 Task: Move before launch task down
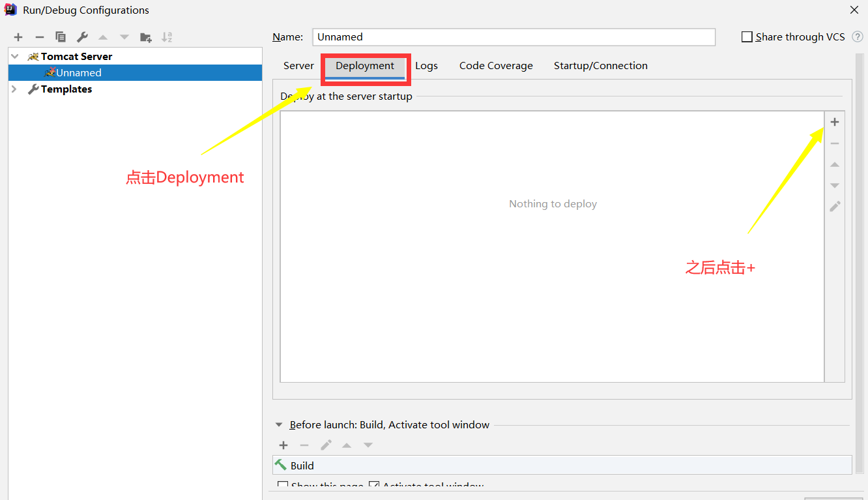click(x=368, y=445)
